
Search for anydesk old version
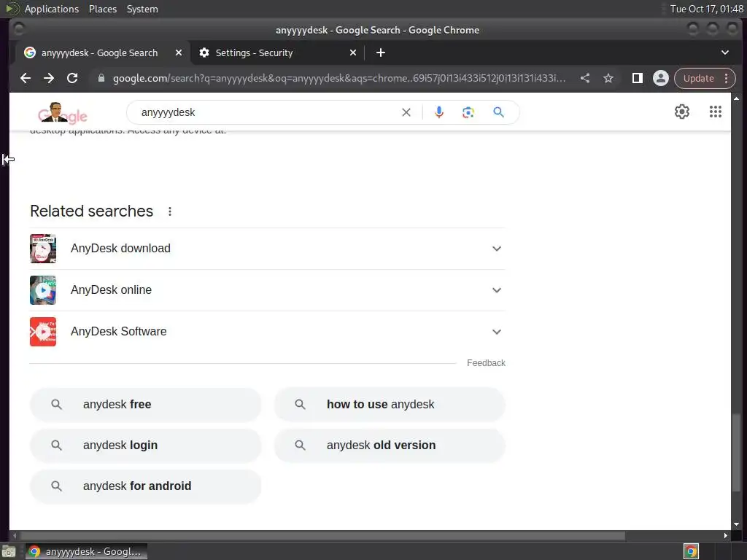(x=390, y=446)
